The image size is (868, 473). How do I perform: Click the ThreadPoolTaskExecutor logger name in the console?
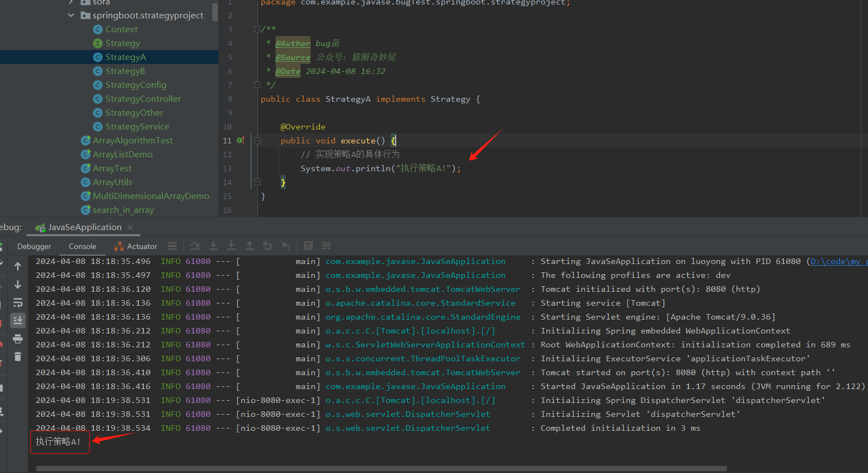tap(423, 359)
